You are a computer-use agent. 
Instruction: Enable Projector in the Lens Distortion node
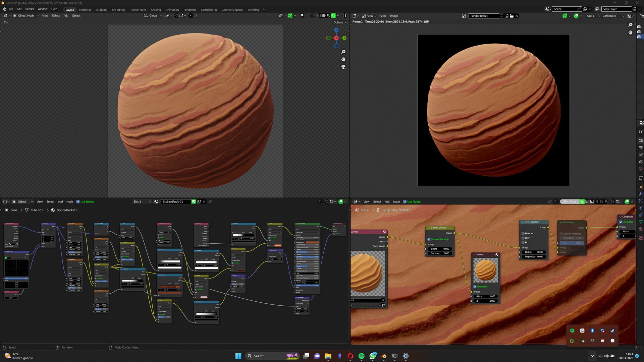(523, 233)
